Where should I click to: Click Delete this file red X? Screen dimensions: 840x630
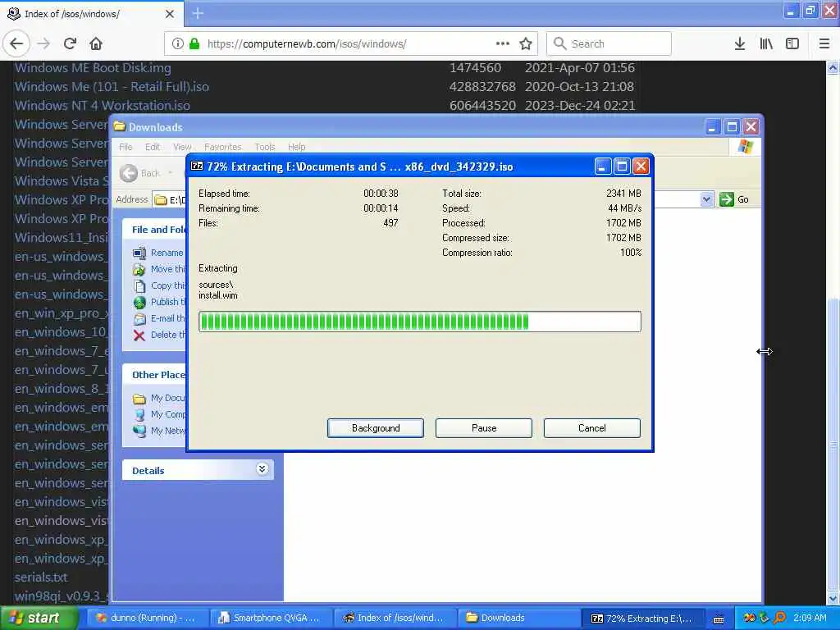pos(139,336)
